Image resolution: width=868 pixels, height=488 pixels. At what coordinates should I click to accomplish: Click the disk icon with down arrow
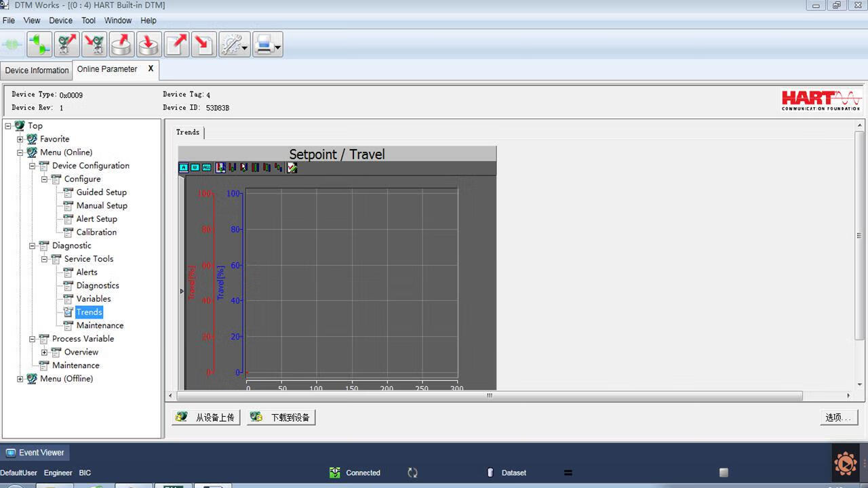149,45
